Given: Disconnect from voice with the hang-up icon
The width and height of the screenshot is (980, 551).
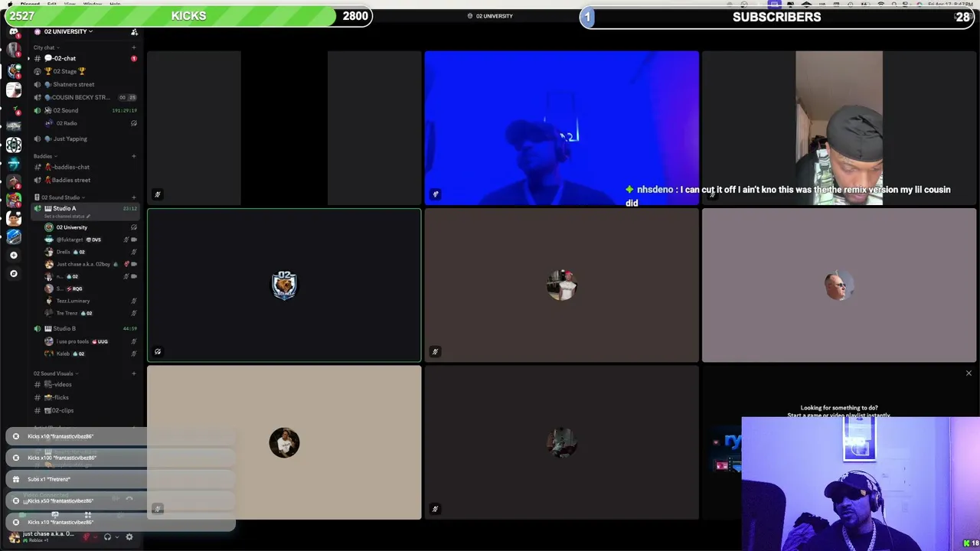Looking at the screenshot, I should pyautogui.click(x=129, y=499).
